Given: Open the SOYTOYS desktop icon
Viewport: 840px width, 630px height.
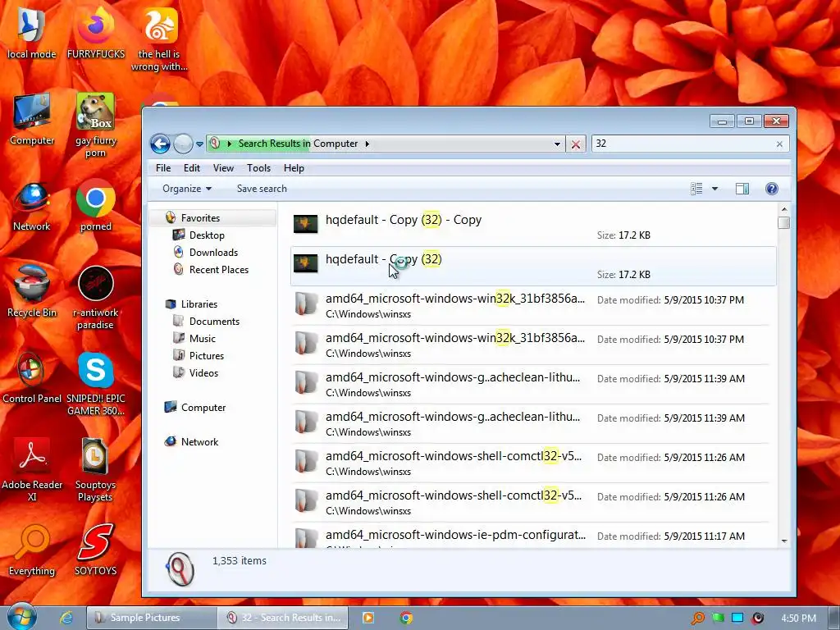Looking at the screenshot, I should click(x=95, y=550).
